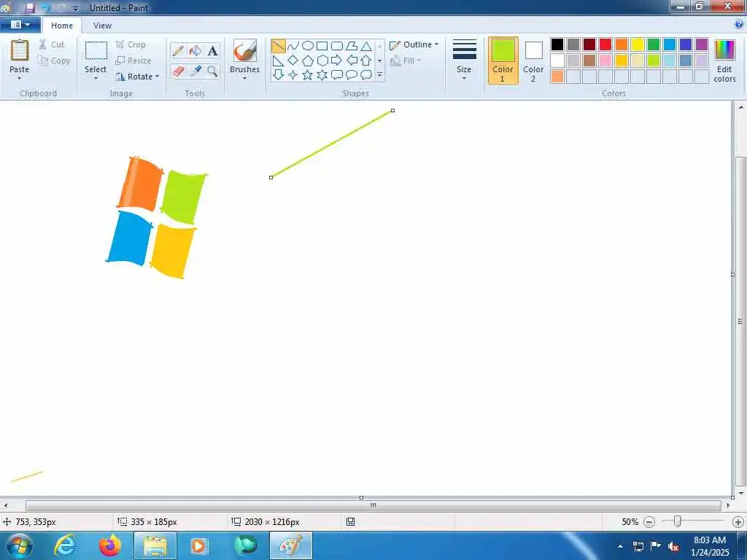Switch to the Home ribbon tab

click(x=62, y=26)
